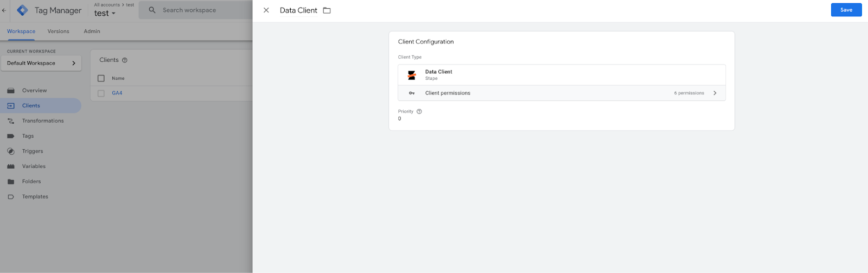This screenshot has width=868, height=273.
Task: Open the GA4 client link
Action: [117, 93]
